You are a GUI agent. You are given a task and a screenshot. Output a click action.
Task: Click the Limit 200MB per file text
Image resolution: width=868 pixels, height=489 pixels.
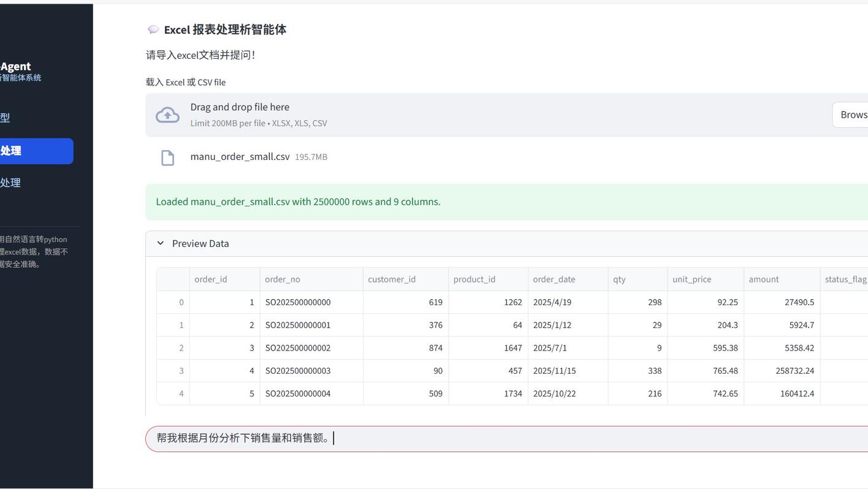tap(259, 123)
